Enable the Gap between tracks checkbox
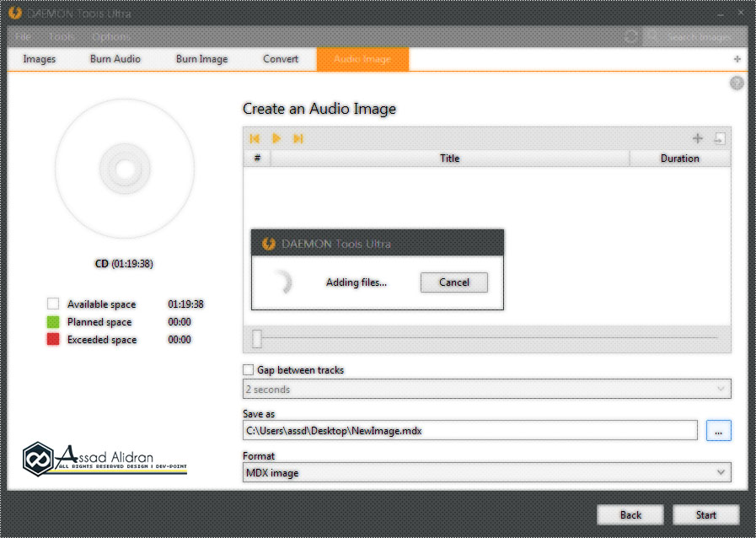The height and width of the screenshot is (538, 756). [249, 370]
